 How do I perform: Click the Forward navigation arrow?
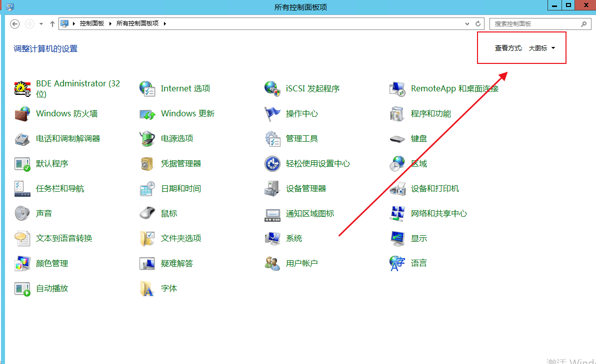point(29,24)
